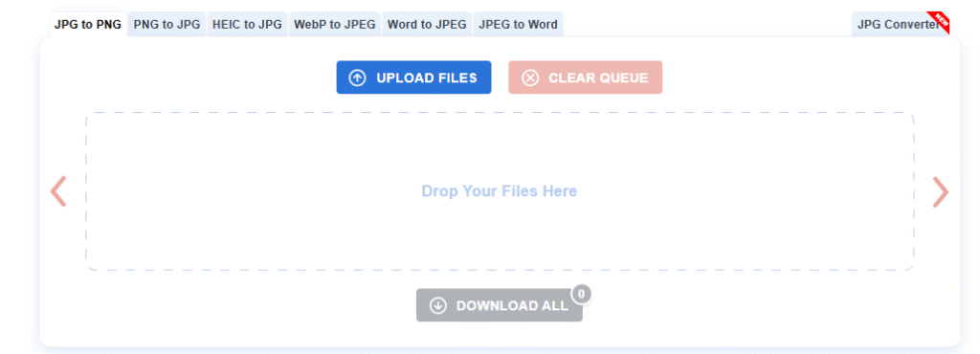This screenshot has width=980, height=354.
Task: Click the UPLOAD FILES button
Action: click(413, 77)
